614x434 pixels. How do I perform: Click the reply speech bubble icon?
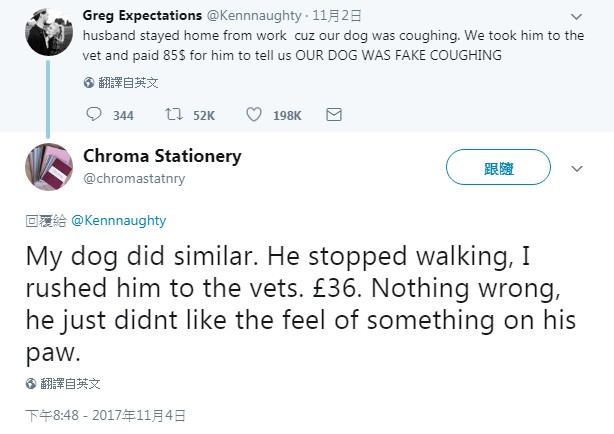[x=95, y=115]
